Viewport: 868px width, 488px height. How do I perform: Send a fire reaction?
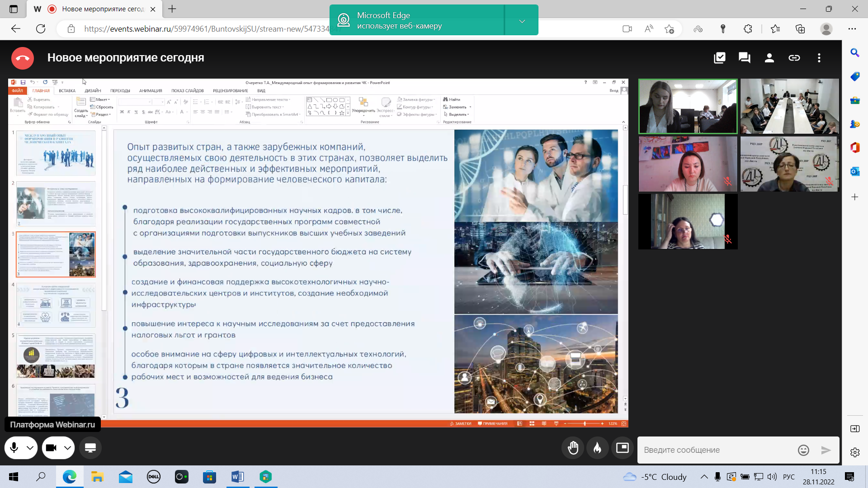[x=598, y=448]
